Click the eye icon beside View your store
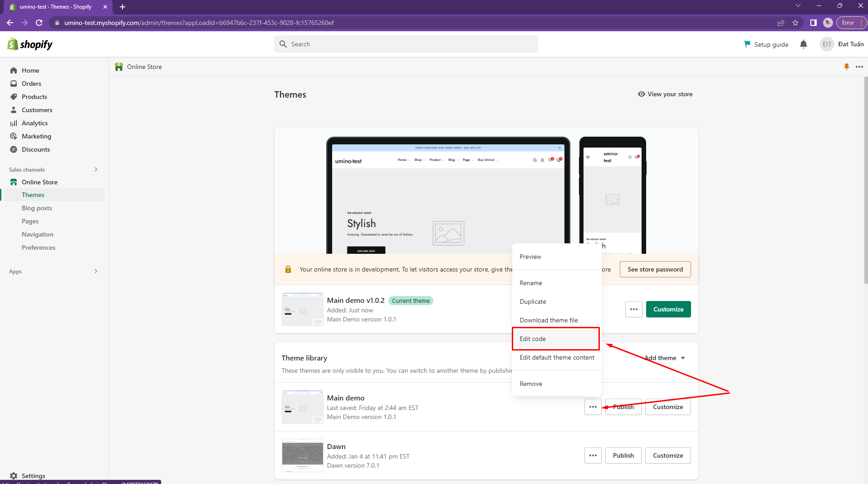The height and width of the screenshot is (484, 868). pyautogui.click(x=642, y=94)
